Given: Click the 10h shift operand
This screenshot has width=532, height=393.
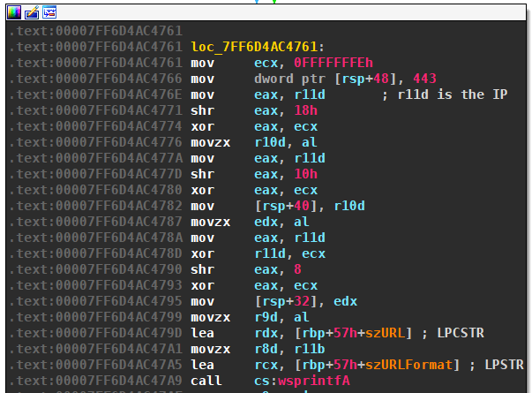Looking at the screenshot, I should [x=305, y=174].
